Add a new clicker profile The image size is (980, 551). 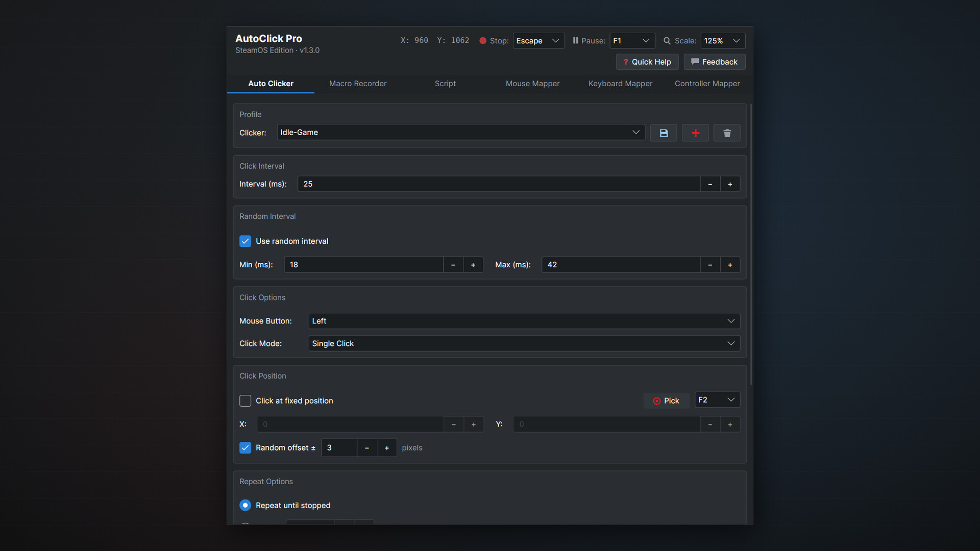point(695,133)
